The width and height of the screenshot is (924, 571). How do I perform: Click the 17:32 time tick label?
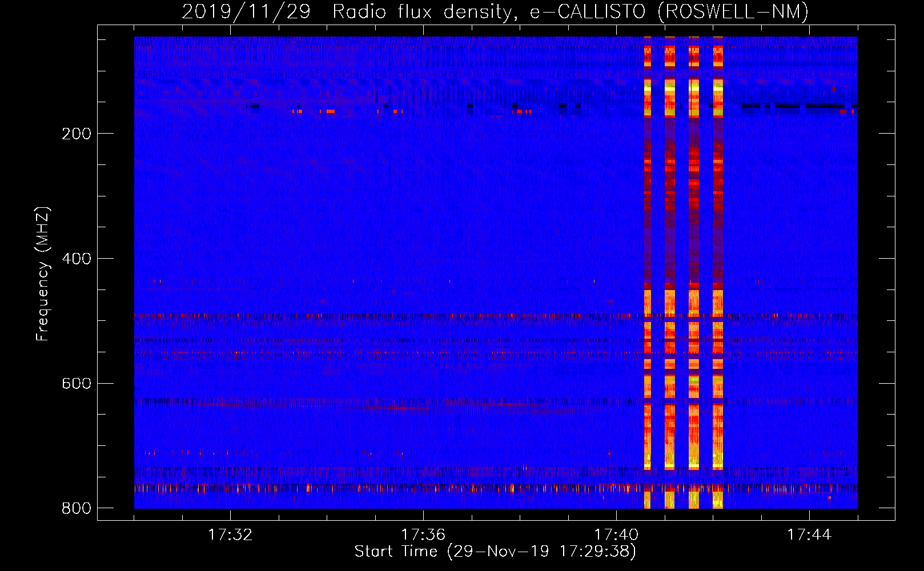pos(230,535)
